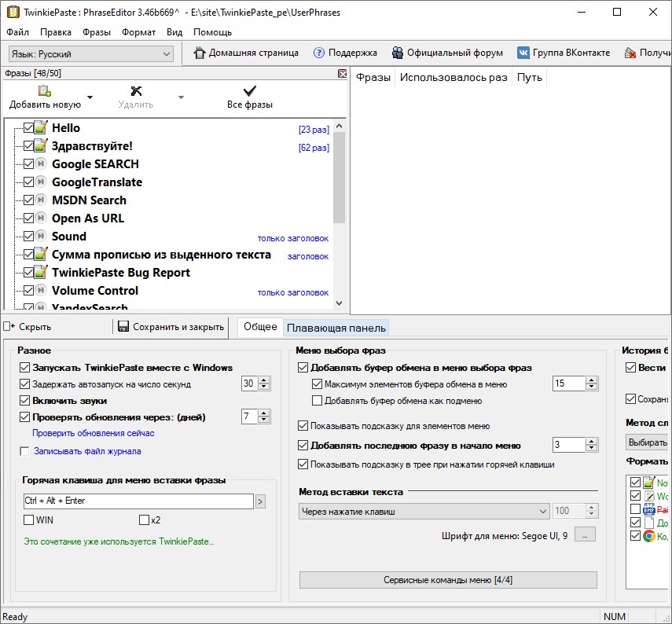Click the Support question mark icon
This screenshot has width=672, height=624.
click(319, 53)
